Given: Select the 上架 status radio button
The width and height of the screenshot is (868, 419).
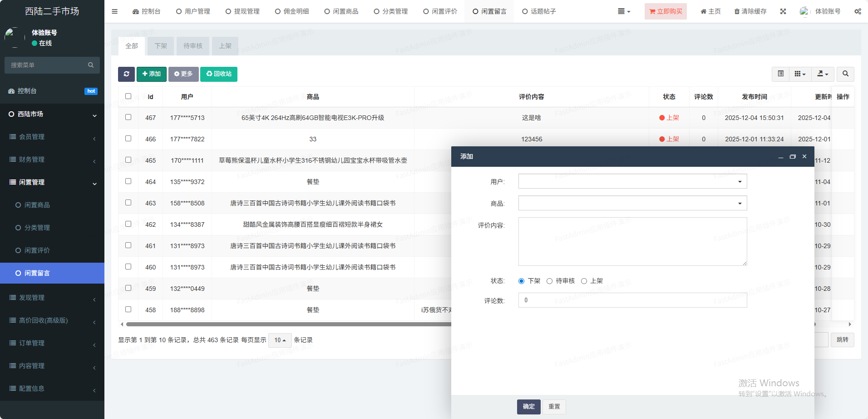Looking at the screenshot, I should (x=584, y=281).
